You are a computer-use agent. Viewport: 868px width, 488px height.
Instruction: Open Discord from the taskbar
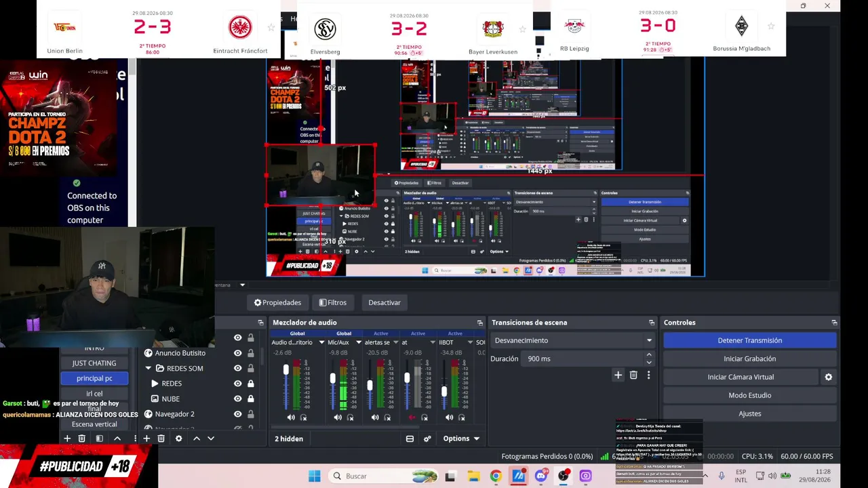pos(540,476)
